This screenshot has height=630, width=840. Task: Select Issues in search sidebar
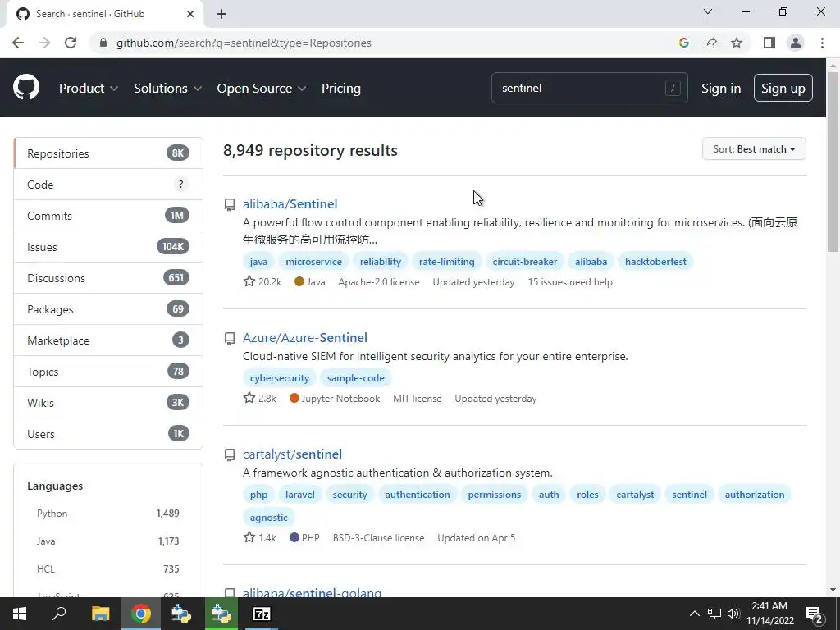108,247
